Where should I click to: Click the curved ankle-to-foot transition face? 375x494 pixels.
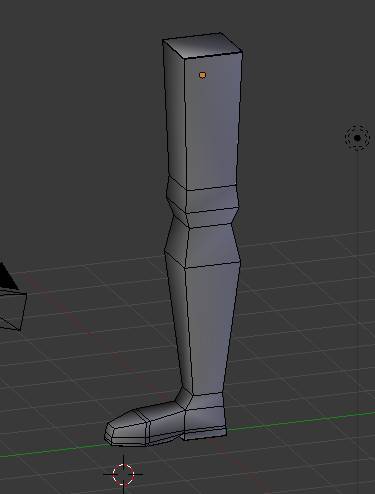[184, 398]
